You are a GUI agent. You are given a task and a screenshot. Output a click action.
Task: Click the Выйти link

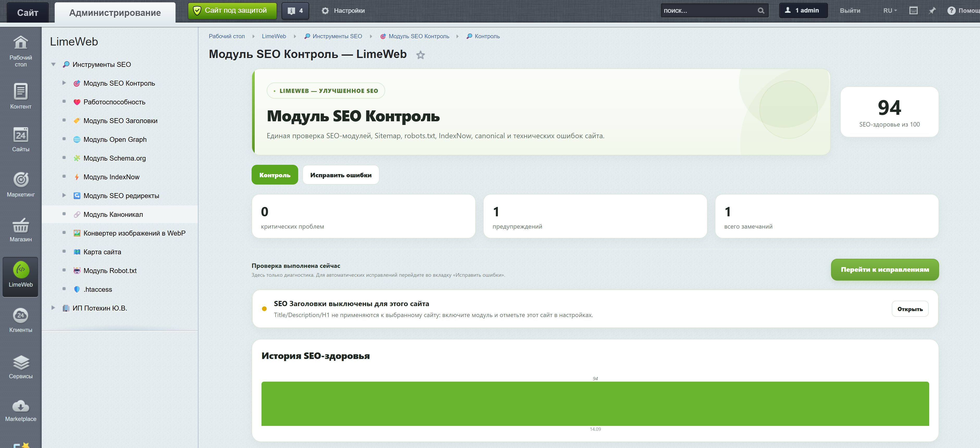(850, 11)
